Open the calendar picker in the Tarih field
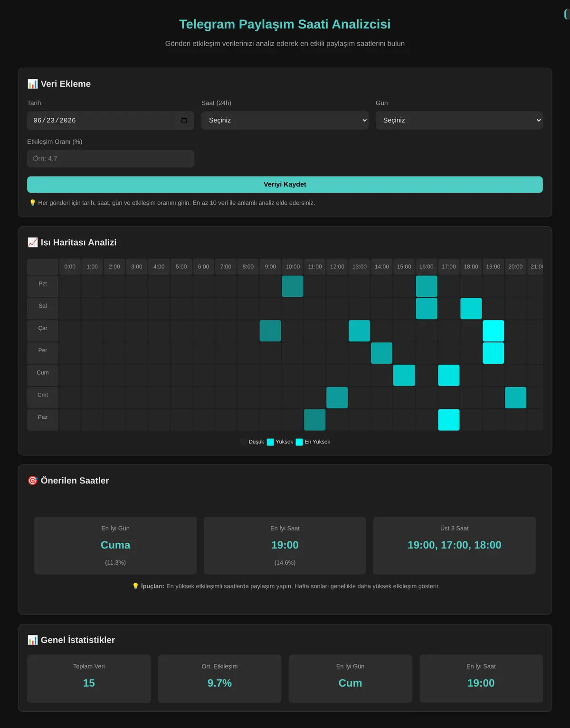570x728 pixels. tap(184, 121)
